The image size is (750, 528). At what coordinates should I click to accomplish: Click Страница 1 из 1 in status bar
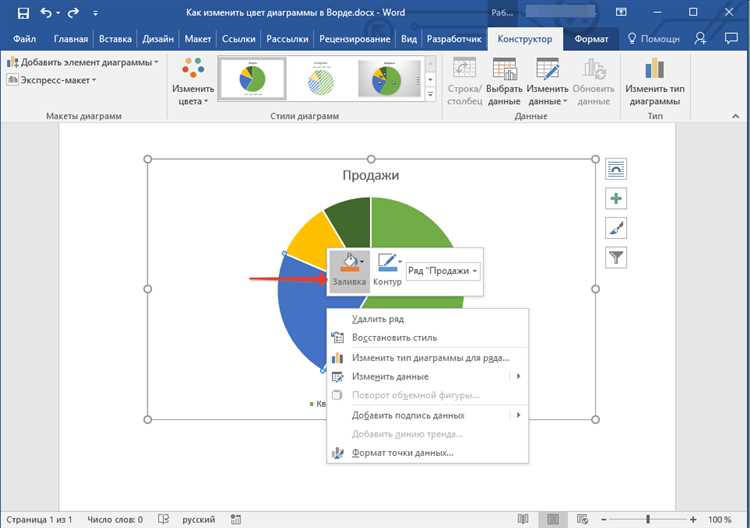click(x=39, y=519)
